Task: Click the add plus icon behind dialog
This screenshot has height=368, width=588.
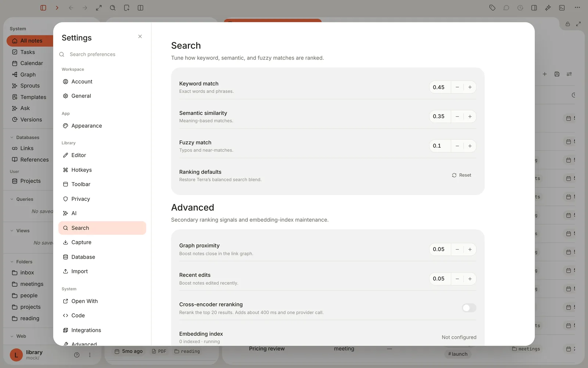Action: (x=545, y=74)
